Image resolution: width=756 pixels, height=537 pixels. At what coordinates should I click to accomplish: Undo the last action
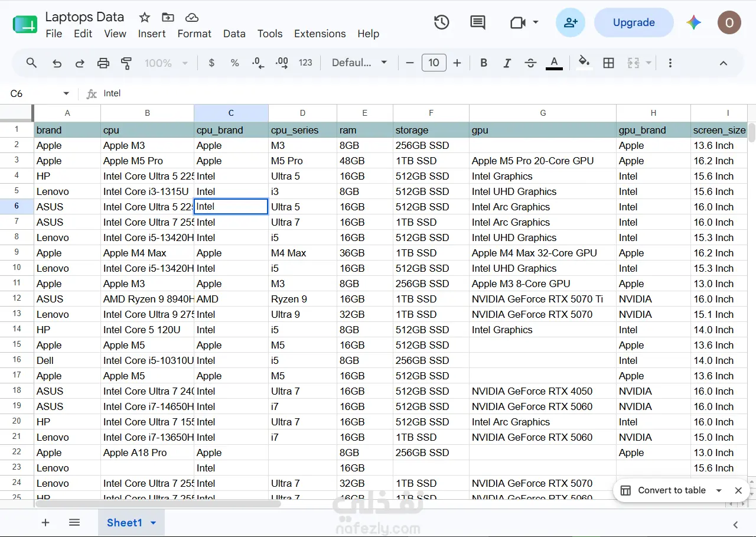click(x=57, y=63)
